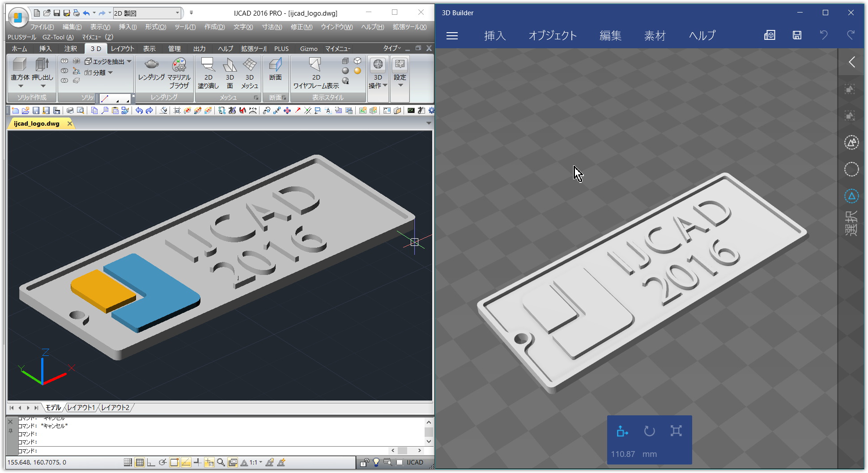This screenshot has height=473, width=868.
Task: Click the undo arrow in IJCAD toolbar
Action: coord(139,110)
